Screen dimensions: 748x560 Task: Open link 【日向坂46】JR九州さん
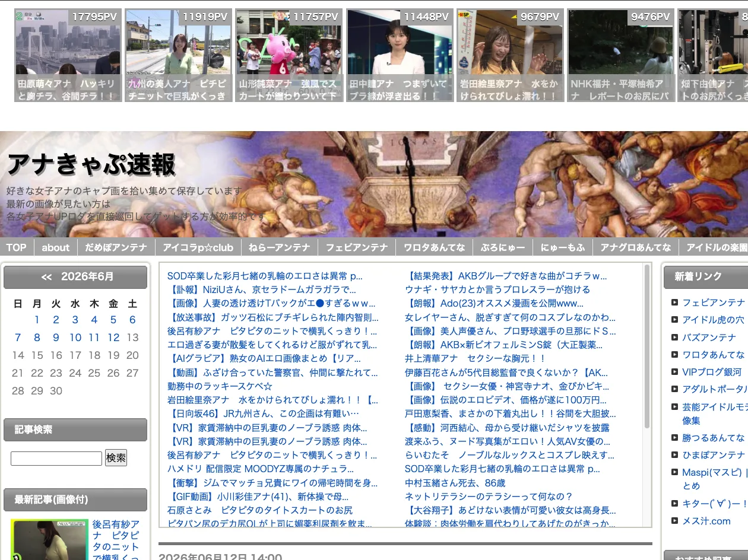pos(263,413)
